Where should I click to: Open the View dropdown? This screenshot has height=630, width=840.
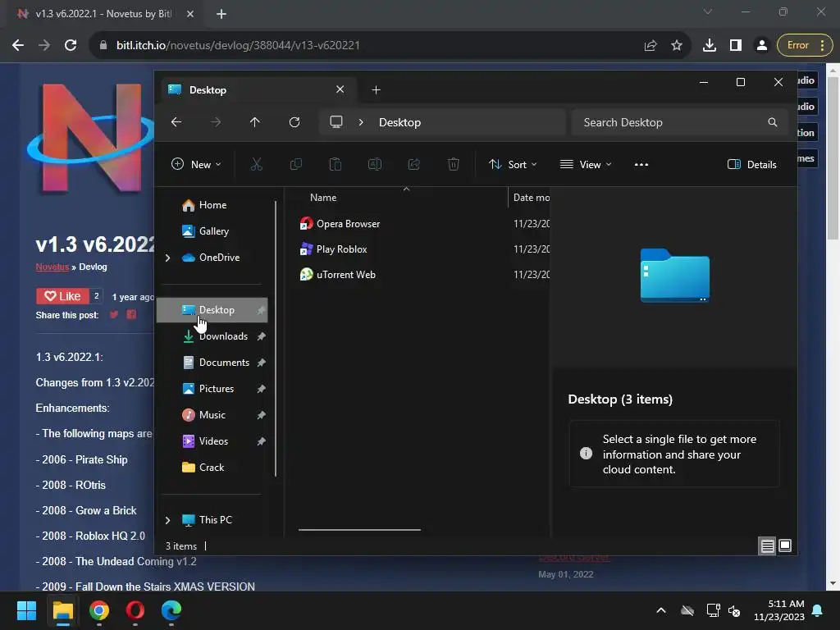coord(586,164)
